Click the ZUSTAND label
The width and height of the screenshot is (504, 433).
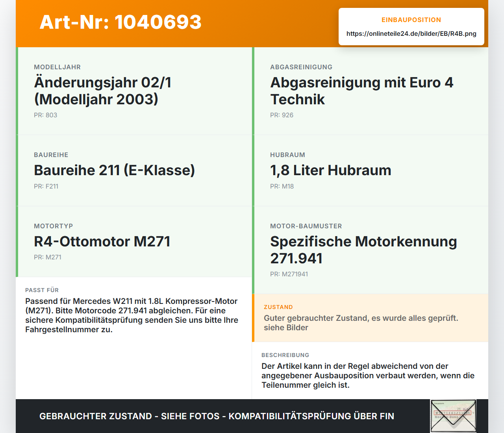[278, 307]
